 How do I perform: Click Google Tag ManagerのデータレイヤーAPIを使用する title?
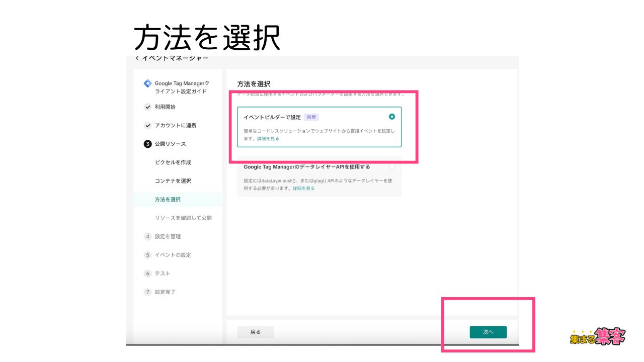click(307, 167)
